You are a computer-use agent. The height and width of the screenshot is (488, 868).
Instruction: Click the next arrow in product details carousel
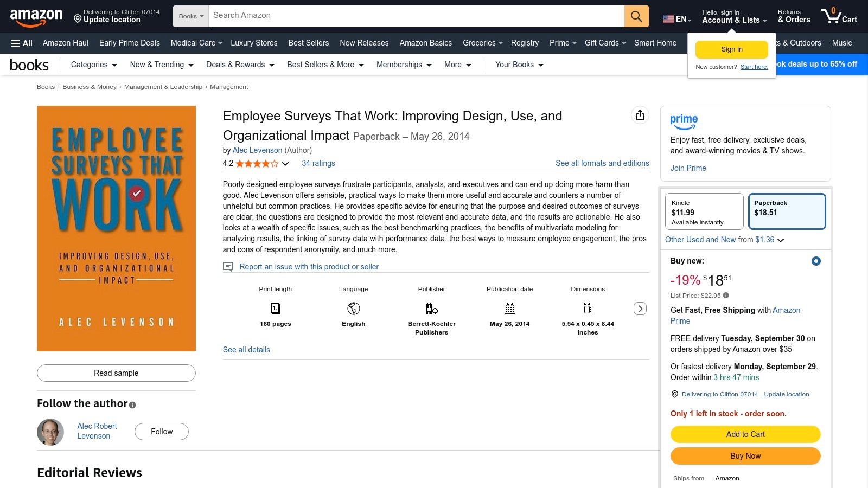click(640, 309)
